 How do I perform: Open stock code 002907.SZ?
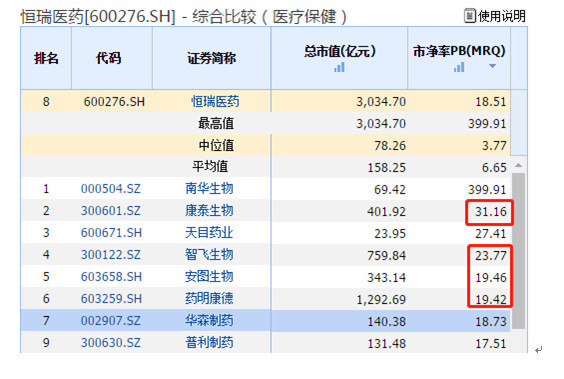click(x=111, y=321)
